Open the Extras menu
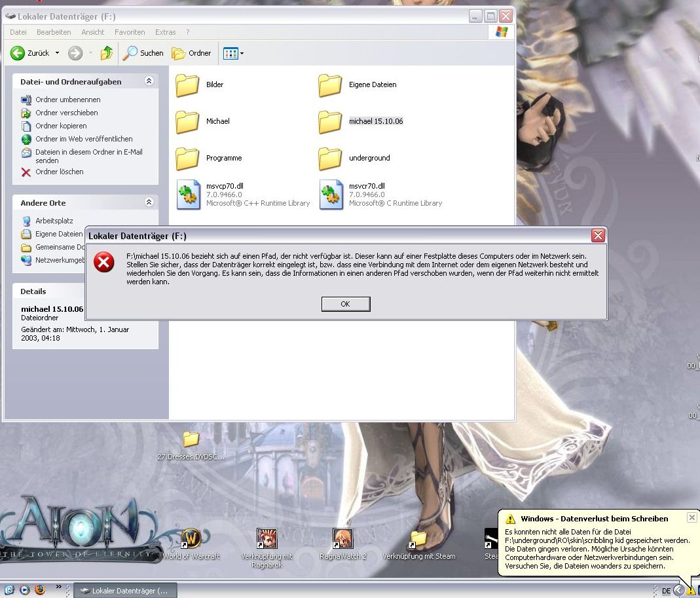This screenshot has height=598, width=700. (165, 32)
